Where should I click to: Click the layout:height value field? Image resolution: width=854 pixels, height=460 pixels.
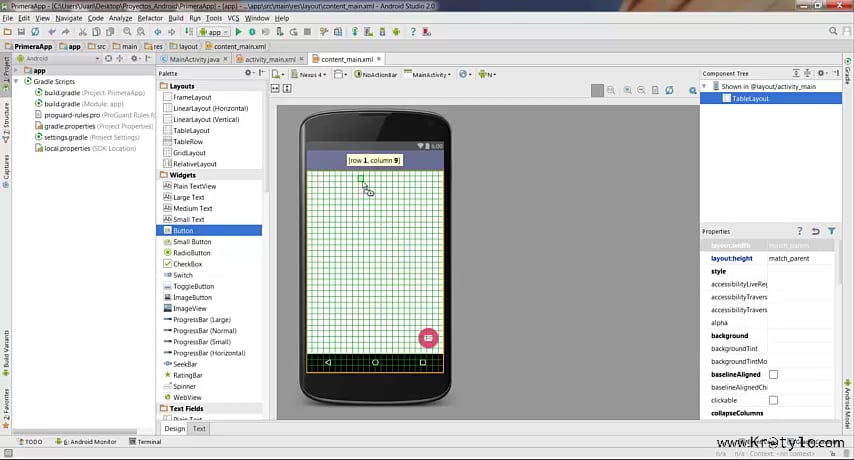click(x=800, y=259)
